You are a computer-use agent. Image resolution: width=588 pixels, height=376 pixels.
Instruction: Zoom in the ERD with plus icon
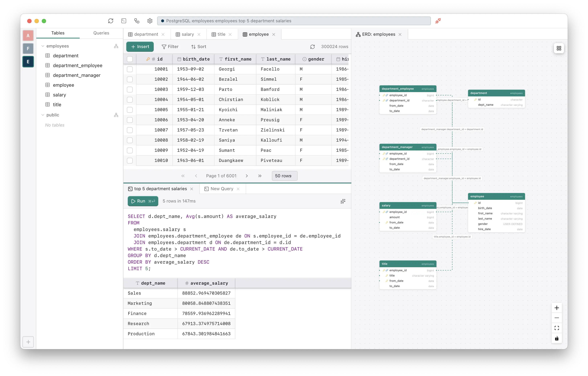pos(556,308)
